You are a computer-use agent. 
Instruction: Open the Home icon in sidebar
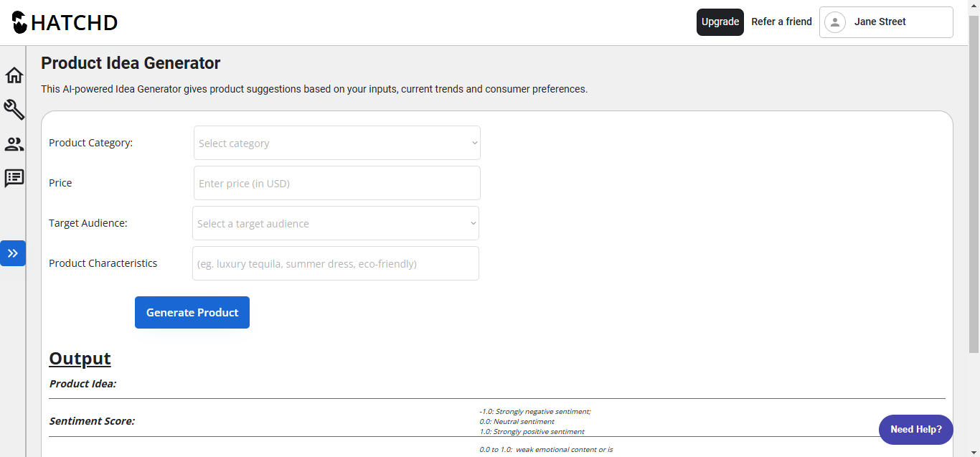tap(14, 75)
